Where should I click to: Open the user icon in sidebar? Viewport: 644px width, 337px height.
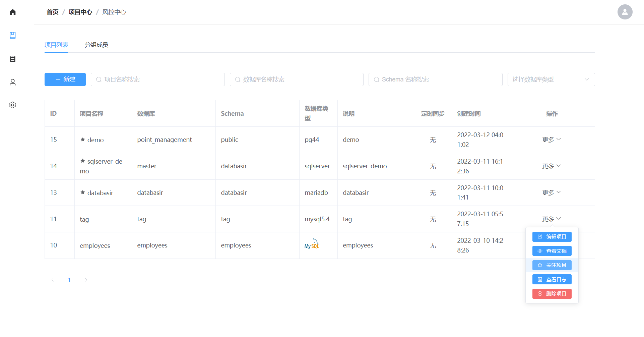pyautogui.click(x=13, y=82)
